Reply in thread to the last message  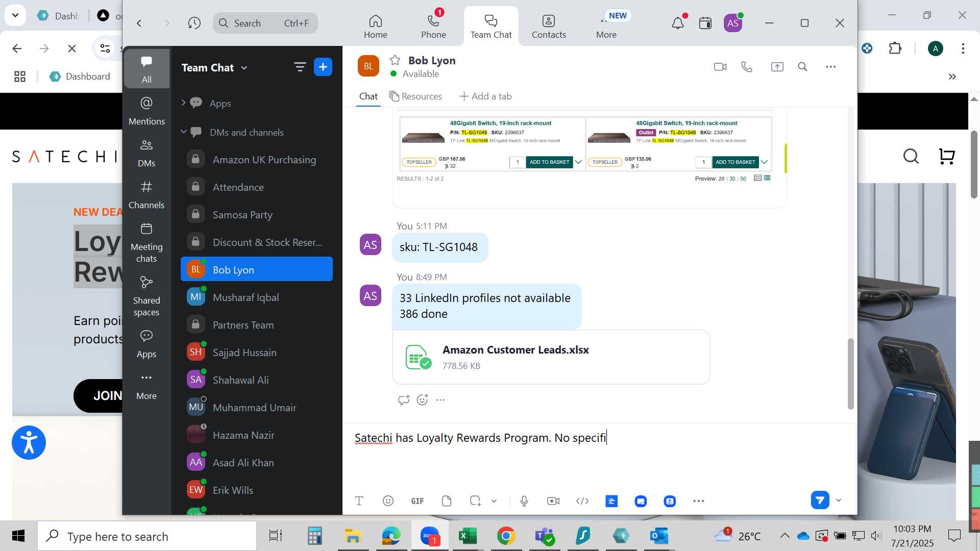click(x=403, y=400)
